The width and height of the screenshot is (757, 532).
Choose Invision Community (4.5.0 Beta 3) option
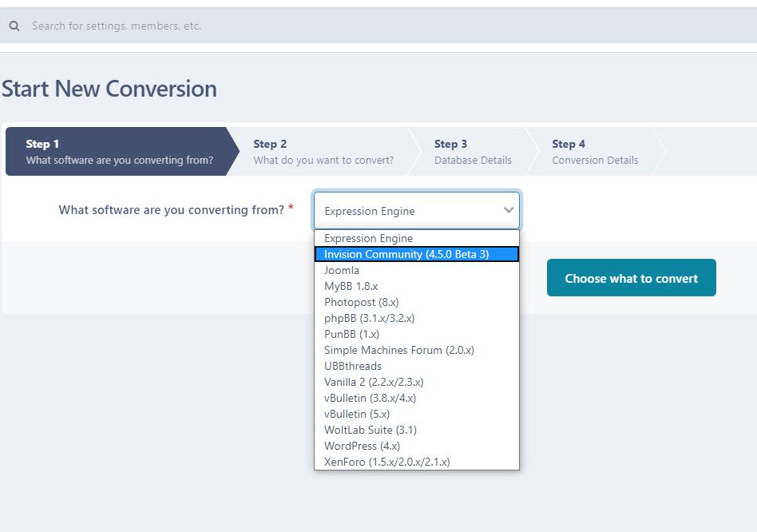417,254
